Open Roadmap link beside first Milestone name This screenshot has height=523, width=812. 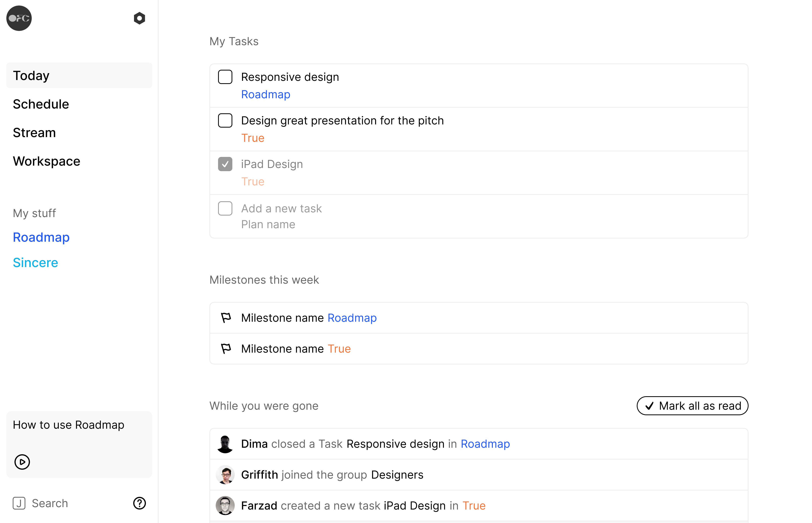[352, 318]
